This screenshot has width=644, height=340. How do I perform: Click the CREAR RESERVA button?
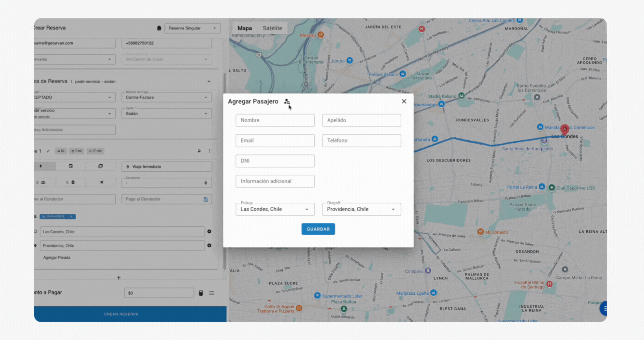tap(130, 314)
